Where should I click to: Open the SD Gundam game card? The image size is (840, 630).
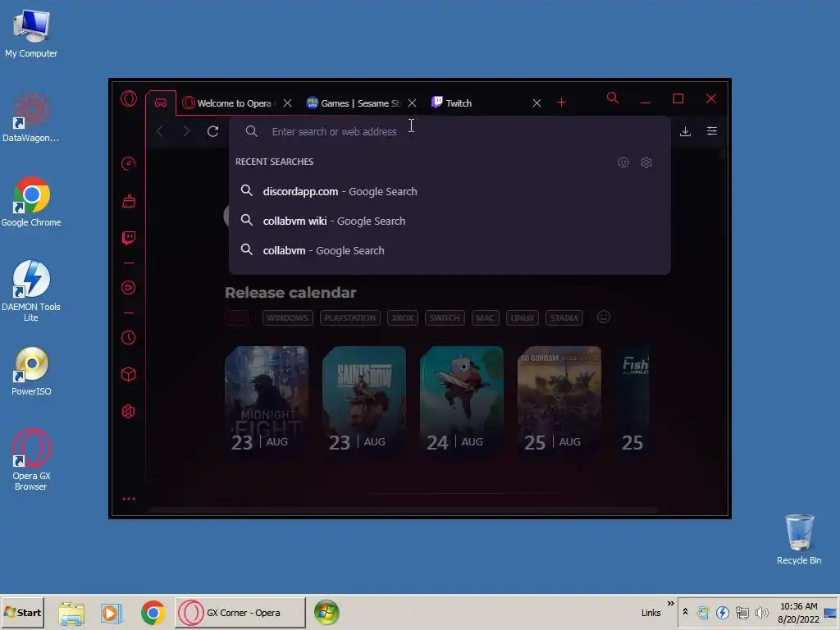559,401
